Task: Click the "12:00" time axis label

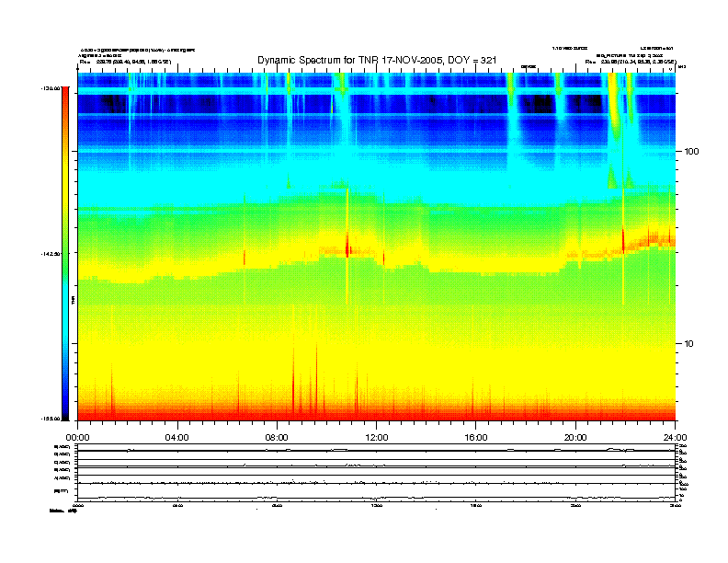Action: pos(377,438)
